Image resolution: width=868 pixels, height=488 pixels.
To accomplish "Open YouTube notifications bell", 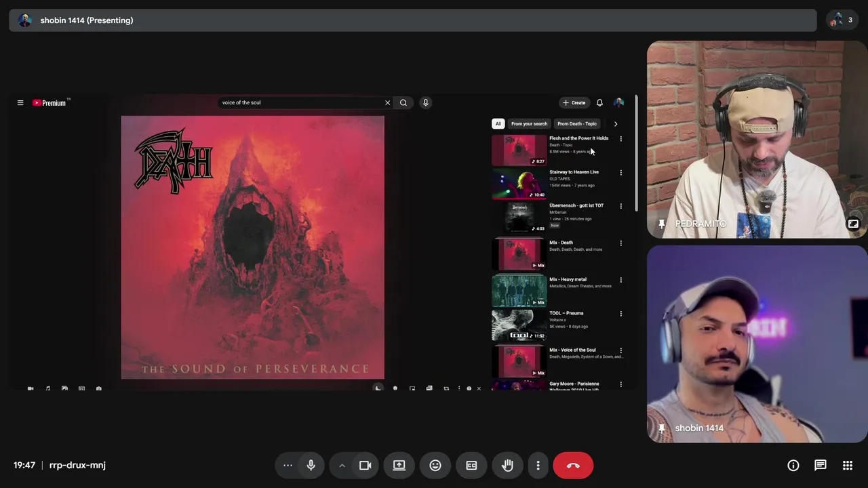I will 599,103.
